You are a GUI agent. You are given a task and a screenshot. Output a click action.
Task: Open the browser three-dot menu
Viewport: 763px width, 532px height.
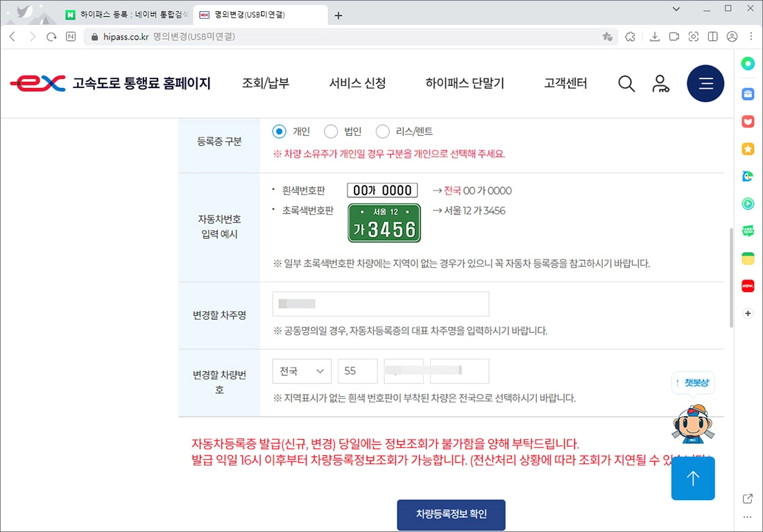pos(751,37)
